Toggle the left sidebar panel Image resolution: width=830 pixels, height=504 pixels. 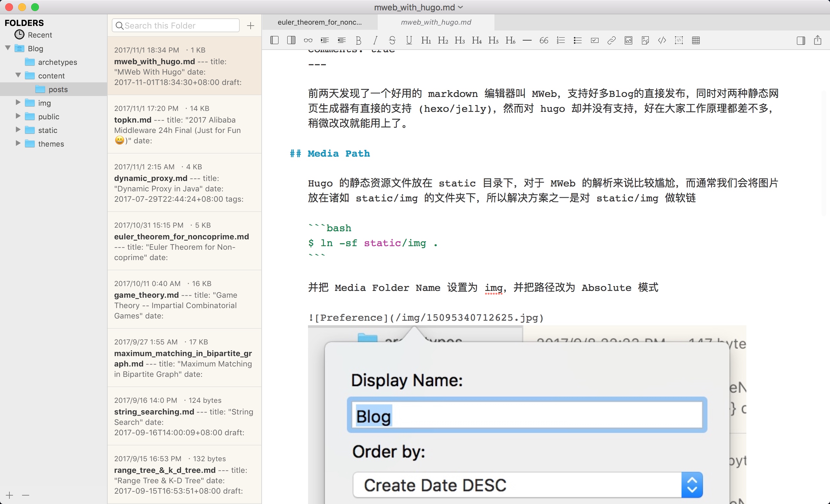[274, 41]
